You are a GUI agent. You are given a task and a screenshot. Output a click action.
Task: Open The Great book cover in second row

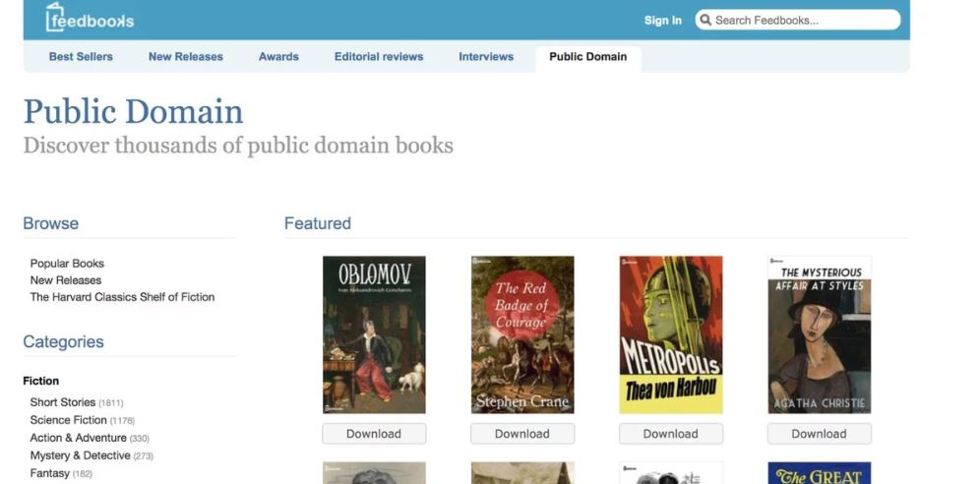[x=820, y=473]
